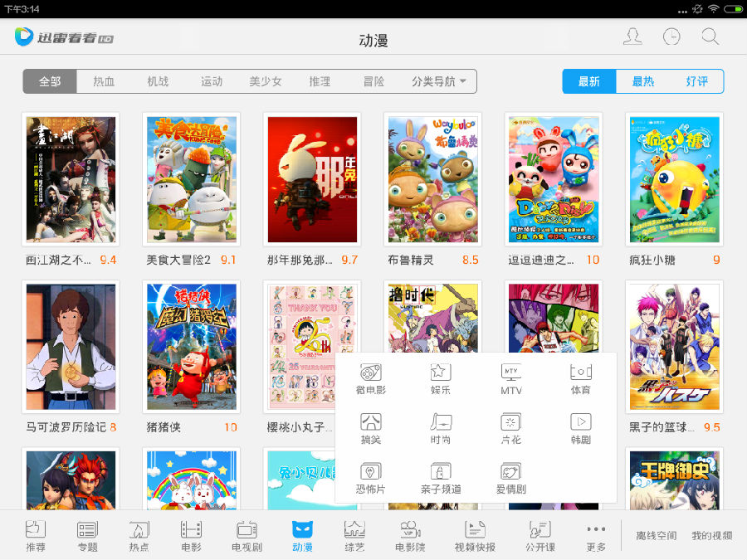Choose 韩剧 in the popup menu

(581, 429)
